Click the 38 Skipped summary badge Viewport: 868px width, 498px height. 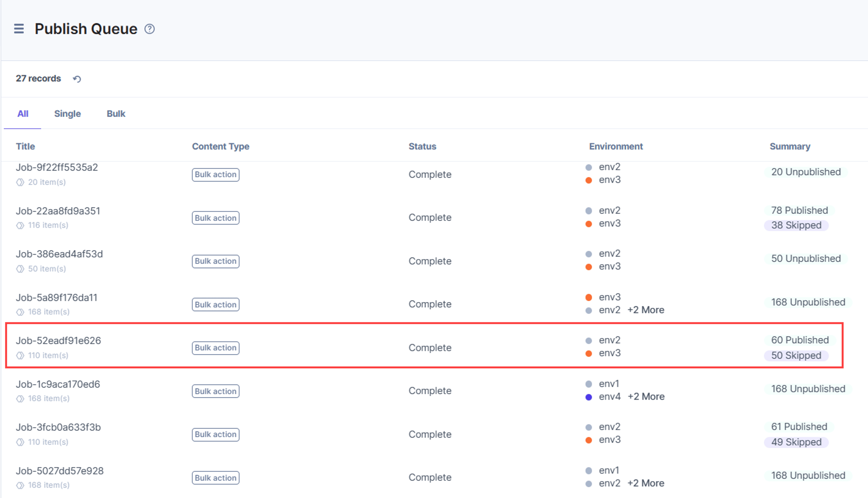coord(796,226)
